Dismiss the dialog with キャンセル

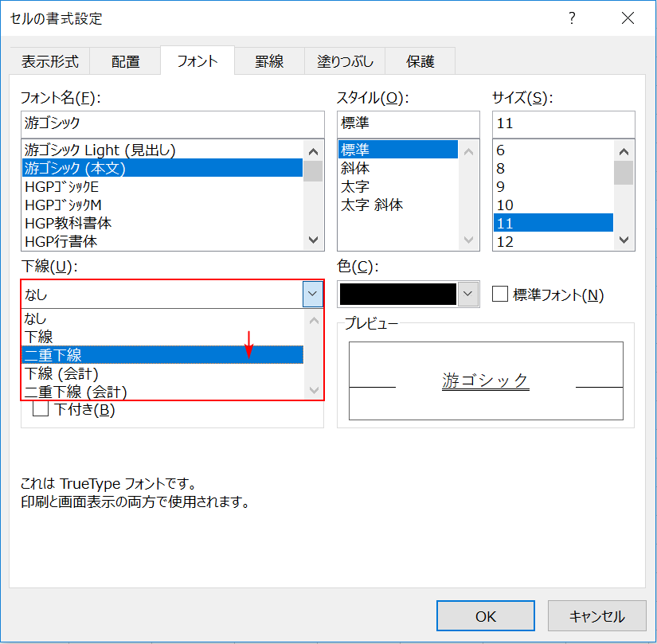click(597, 615)
